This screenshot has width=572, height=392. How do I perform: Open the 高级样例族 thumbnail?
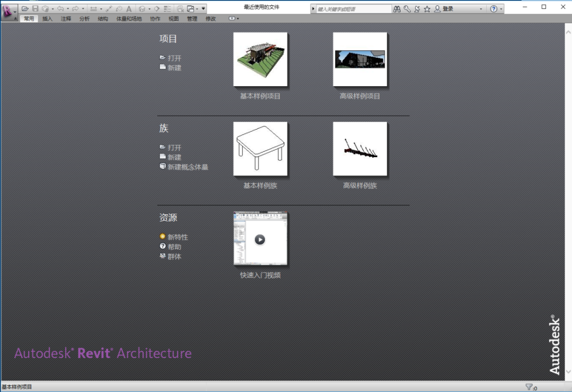tap(360, 149)
